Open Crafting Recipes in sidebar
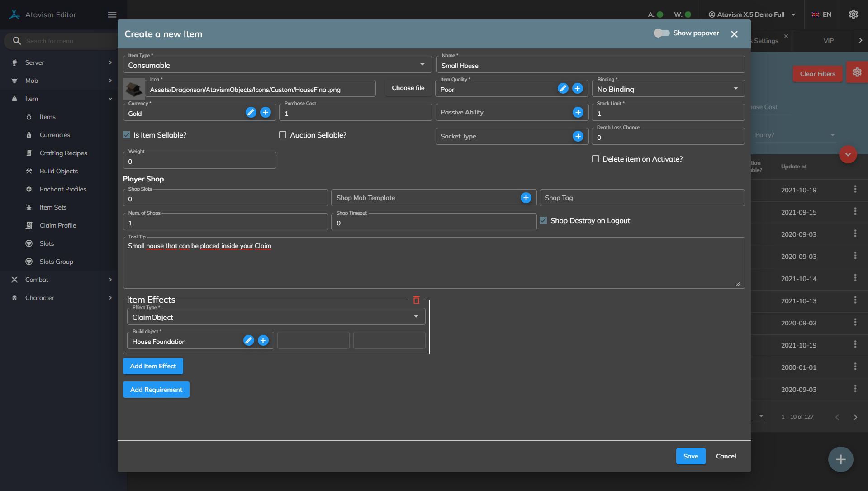This screenshot has width=868, height=491. click(x=63, y=153)
